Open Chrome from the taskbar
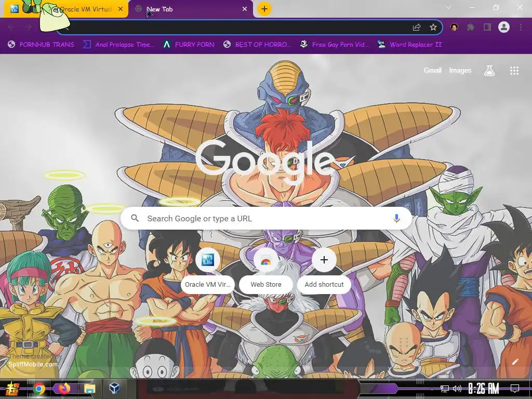 point(39,389)
